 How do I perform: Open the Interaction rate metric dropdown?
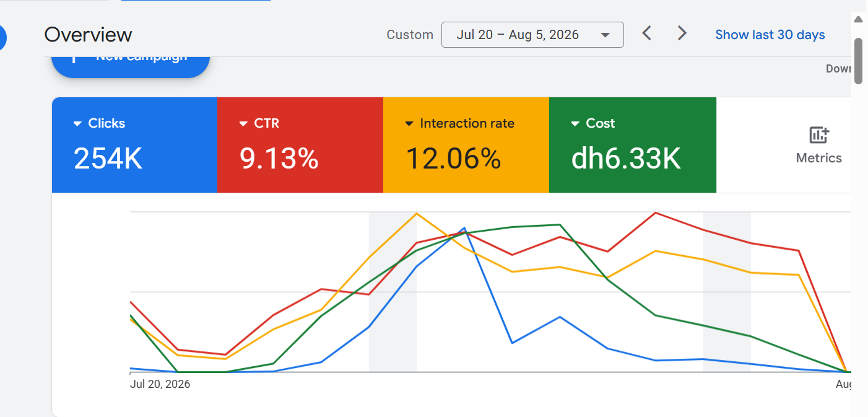click(x=459, y=123)
